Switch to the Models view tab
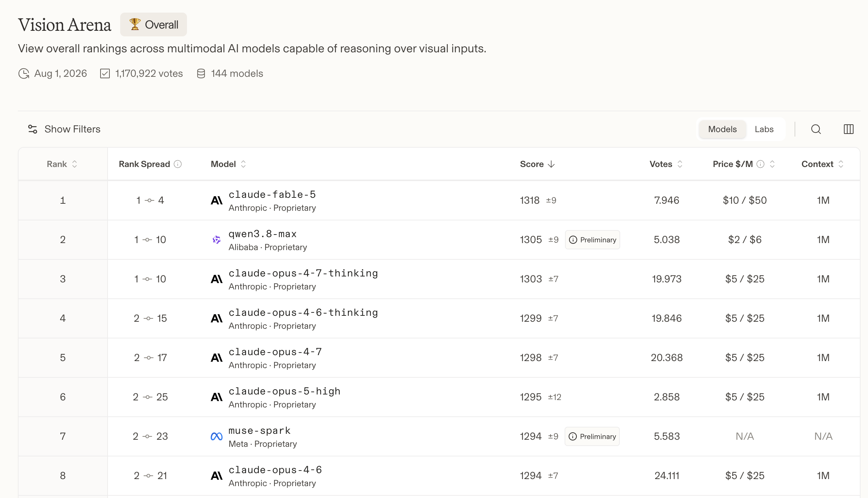 tap(722, 129)
